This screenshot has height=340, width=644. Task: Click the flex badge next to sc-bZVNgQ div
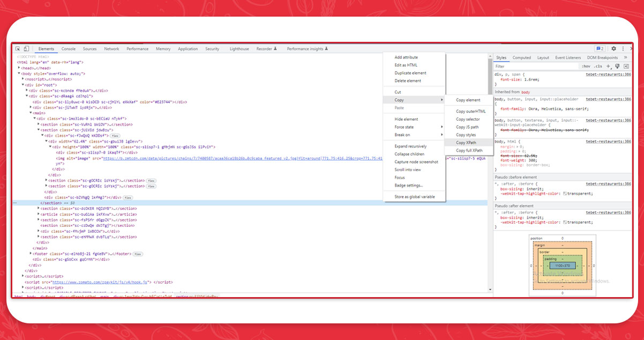click(128, 197)
